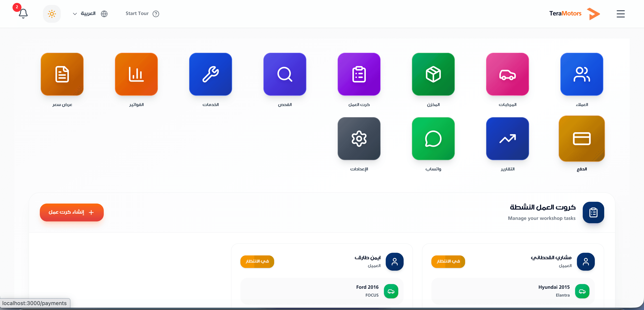Click the clipboard icon beside كروت العمل النشطة

593,212
